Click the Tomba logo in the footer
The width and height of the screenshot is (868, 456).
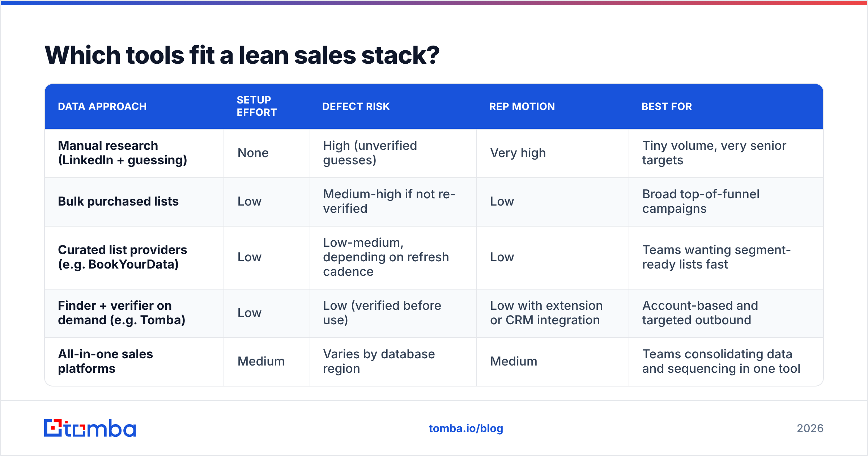90,428
